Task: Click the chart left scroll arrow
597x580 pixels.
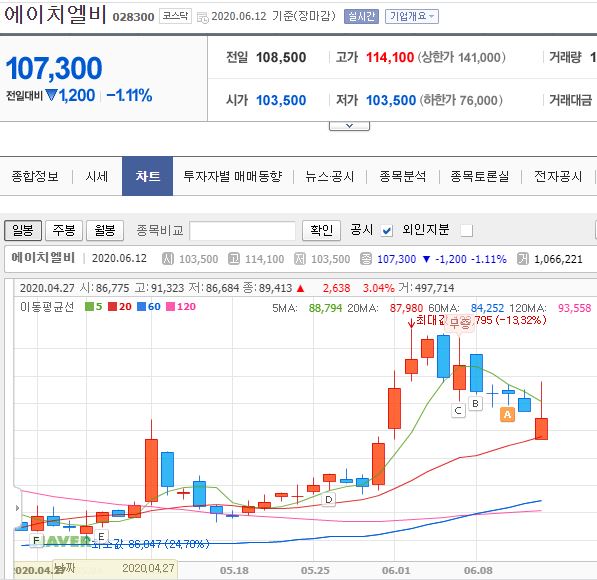Action: pos(17,508)
